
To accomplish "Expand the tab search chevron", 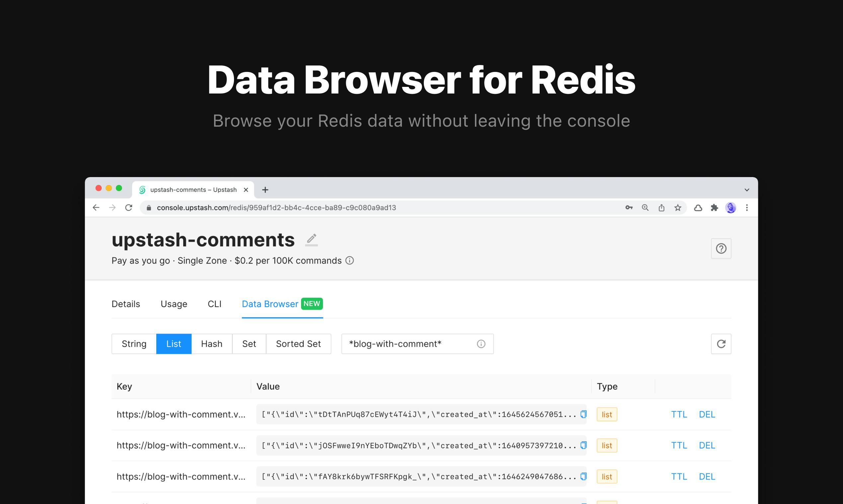I will click(747, 190).
